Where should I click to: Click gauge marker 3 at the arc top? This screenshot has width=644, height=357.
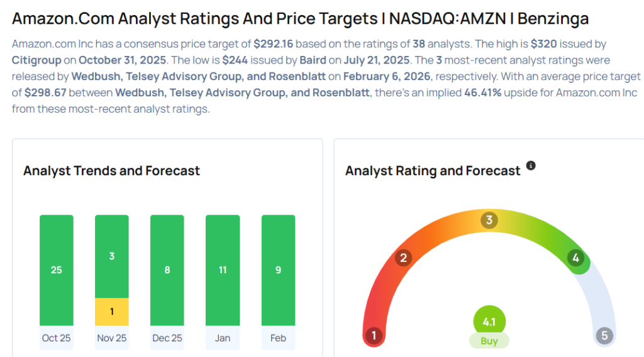click(489, 220)
